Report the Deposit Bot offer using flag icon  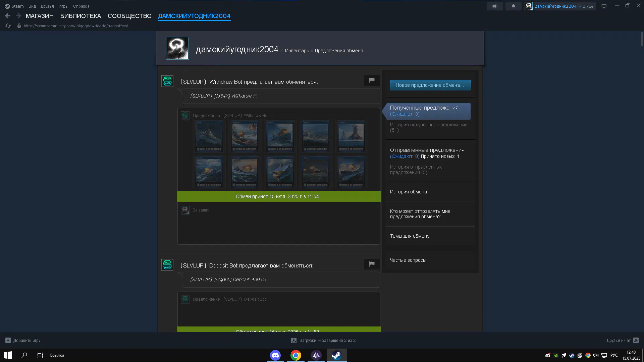tap(372, 264)
